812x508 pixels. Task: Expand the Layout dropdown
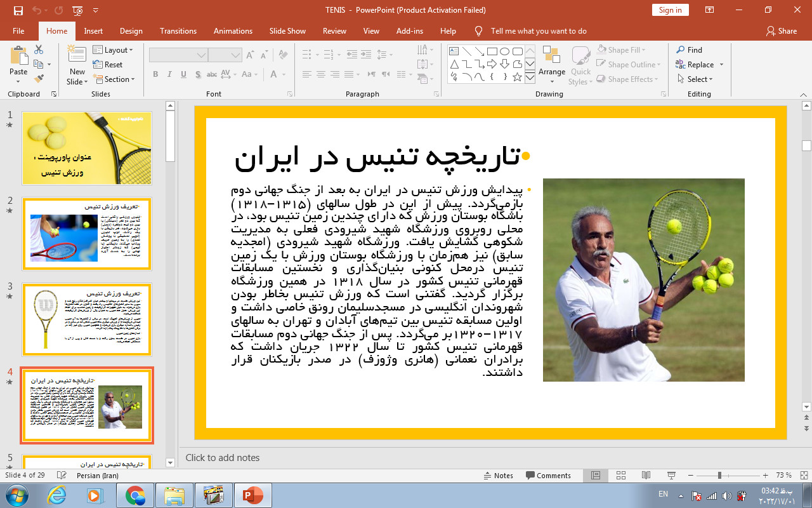tap(114, 50)
